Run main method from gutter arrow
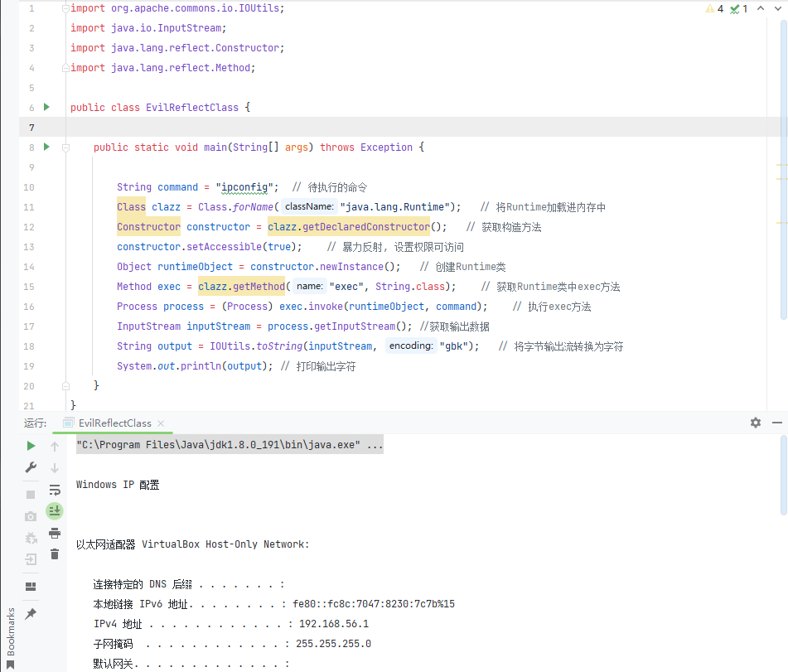Image resolution: width=788 pixels, height=672 pixels. click(x=47, y=147)
